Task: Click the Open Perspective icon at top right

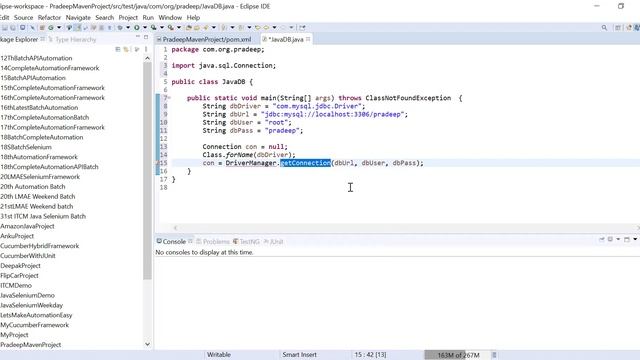Action: pos(618,28)
